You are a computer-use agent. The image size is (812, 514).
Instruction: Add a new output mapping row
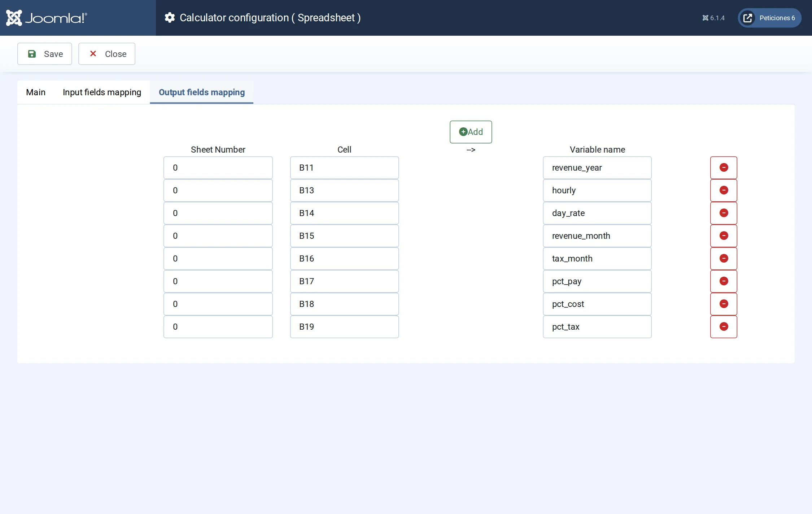pyautogui.click(x=471, y=132)
